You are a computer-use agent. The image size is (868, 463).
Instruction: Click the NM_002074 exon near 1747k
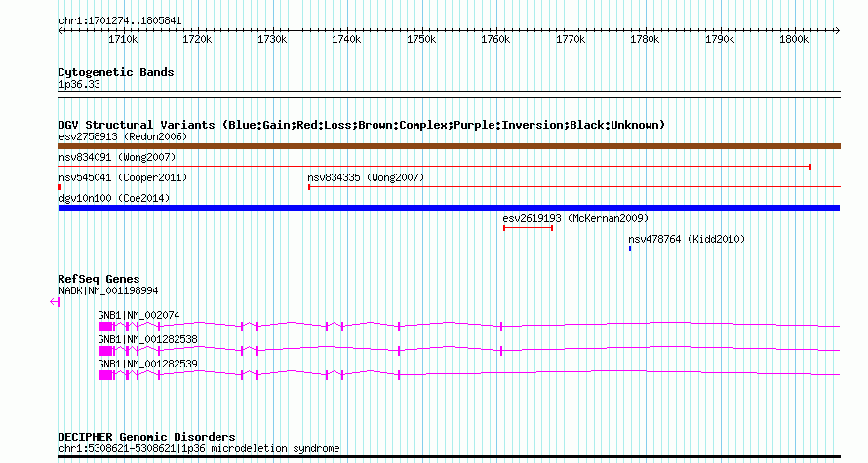point(399,327)
